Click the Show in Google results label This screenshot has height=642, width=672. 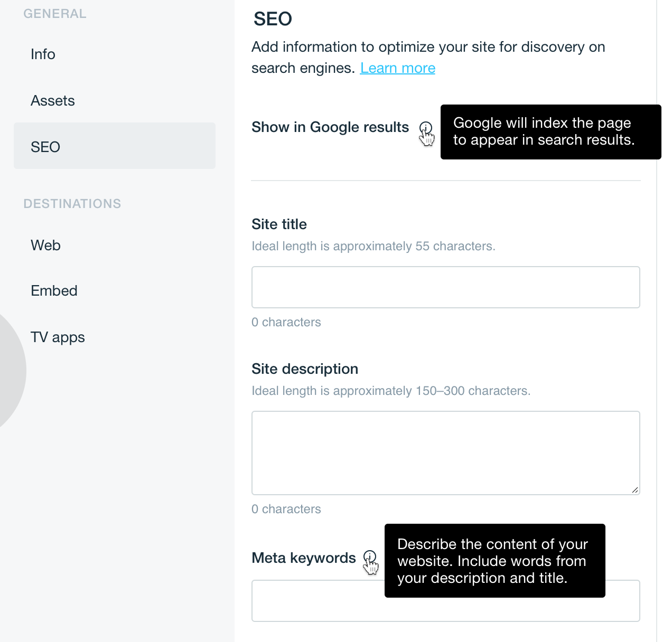pyautogui.click(x=330, y=127)
